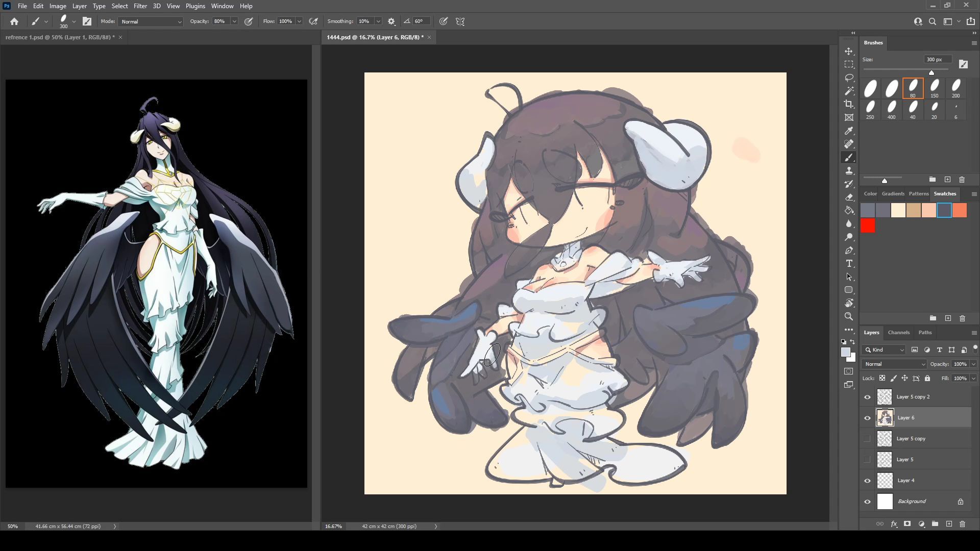Enable airbrush-style build-up
The image size is (980, 551).
tap(313, 21)
